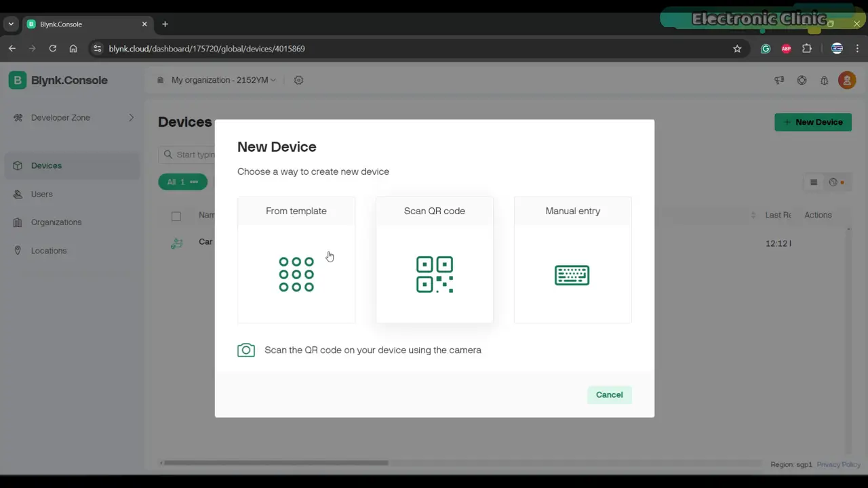The width and height of the screenshot is (868, 488).
Task: Click the Actions column header
Action: [x=818, y=215]
